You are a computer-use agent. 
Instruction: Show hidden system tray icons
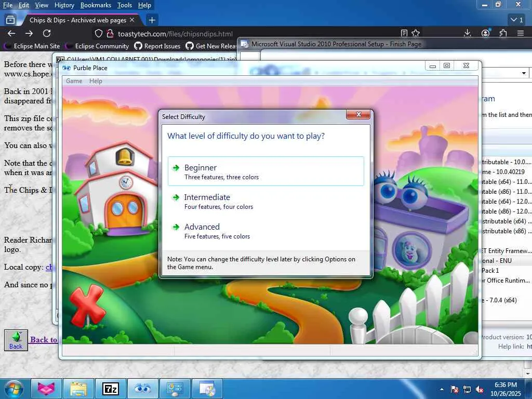click(x=442, y=389)
